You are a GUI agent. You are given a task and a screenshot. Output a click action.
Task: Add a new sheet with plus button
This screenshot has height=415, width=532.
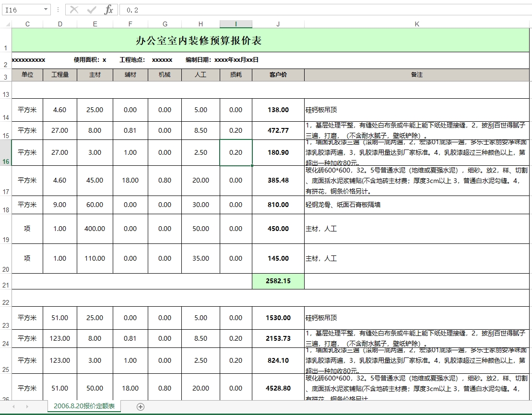click(141, 406)
